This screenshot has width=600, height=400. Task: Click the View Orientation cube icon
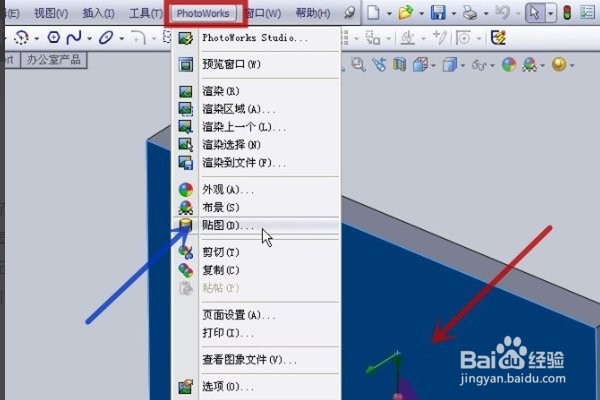(x=420, y=65)
